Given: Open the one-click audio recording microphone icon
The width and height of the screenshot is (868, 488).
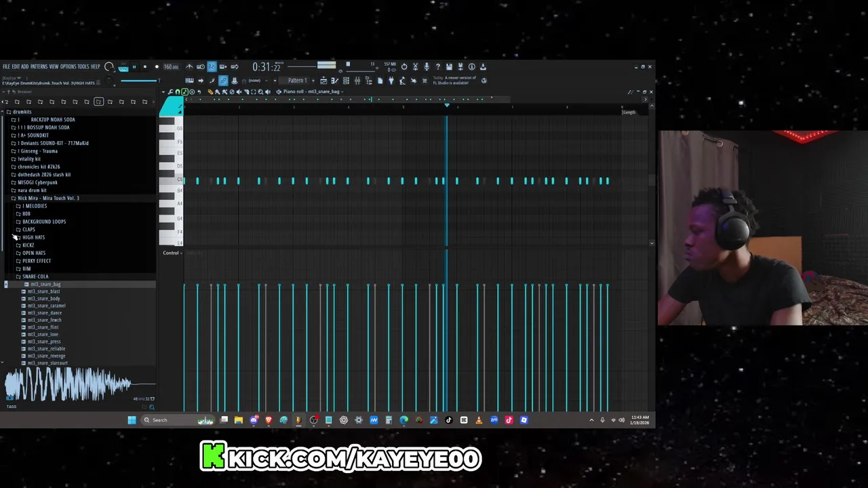Looking at the screenshot, I should coord(427,66).
